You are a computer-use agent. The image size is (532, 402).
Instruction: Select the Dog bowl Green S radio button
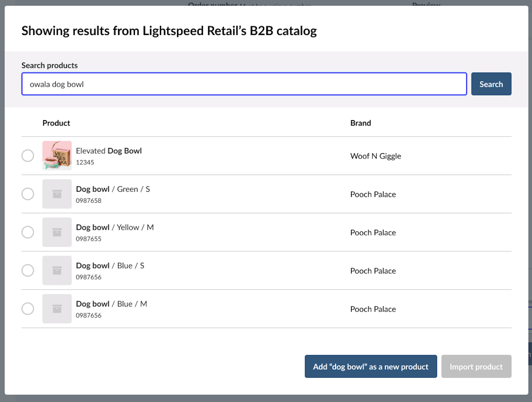click(28, 194)
